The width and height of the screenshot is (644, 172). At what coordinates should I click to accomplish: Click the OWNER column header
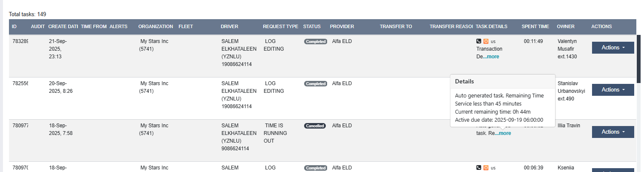tap(566, 26)
